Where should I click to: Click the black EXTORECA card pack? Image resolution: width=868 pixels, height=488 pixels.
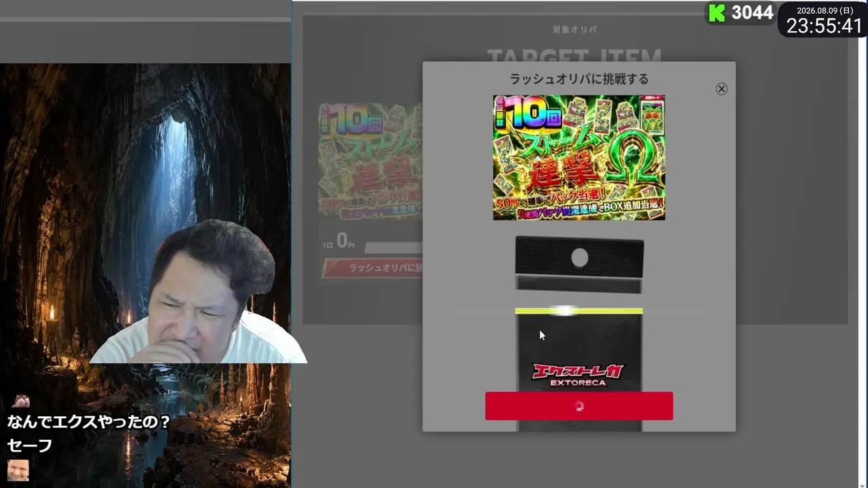pos(579,369)
